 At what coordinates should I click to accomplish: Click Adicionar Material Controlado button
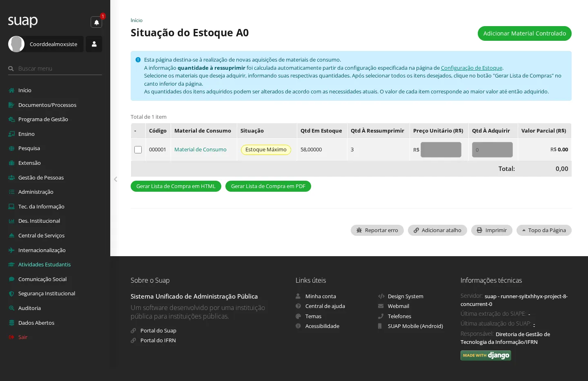click(x=524, y=33)
